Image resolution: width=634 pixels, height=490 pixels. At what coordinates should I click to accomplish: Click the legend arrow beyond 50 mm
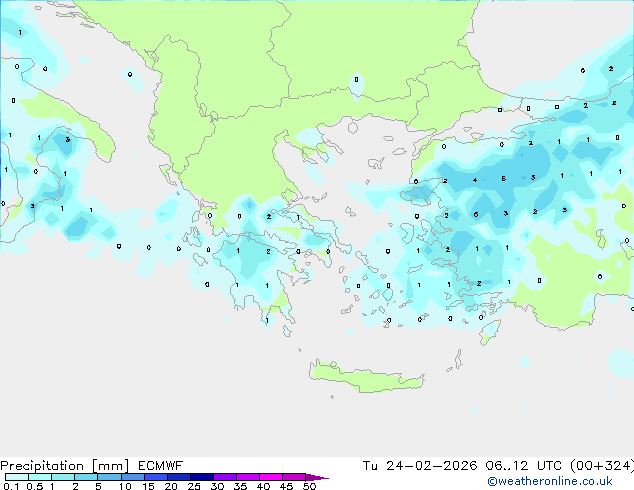317,477
